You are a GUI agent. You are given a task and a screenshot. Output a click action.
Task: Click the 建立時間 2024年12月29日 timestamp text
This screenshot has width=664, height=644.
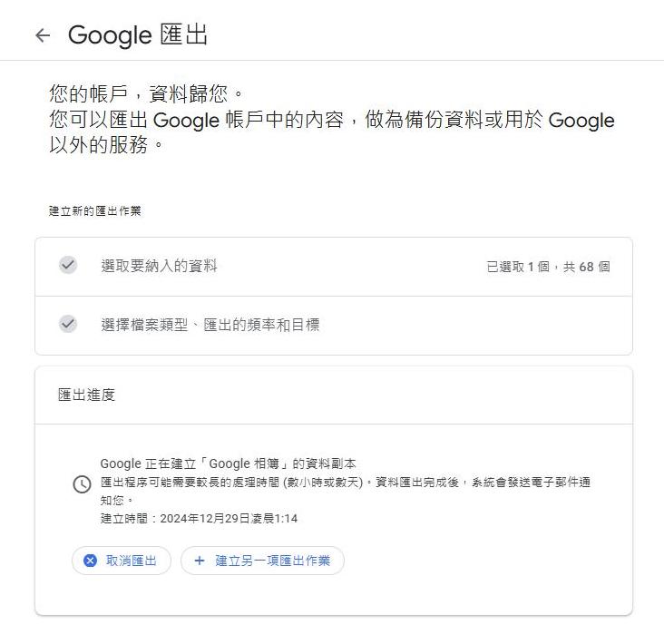click(199, 518)
